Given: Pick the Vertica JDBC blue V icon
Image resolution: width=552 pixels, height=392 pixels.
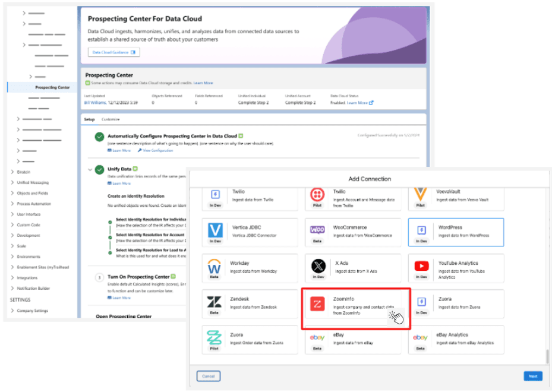Looking at the screenshot, I should 215,230.
